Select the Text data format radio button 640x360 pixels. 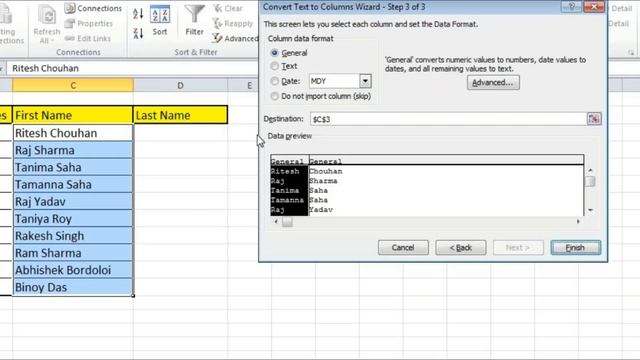pos(275,66)
